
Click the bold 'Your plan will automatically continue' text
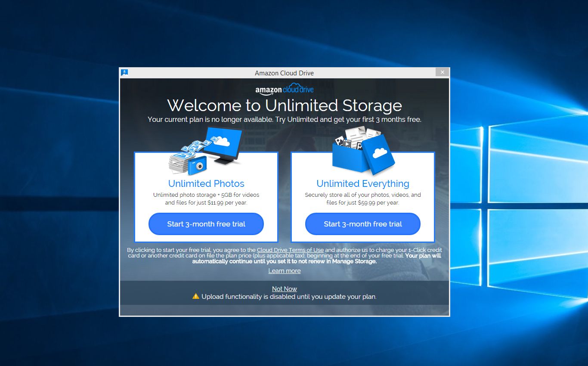point(317,258)
